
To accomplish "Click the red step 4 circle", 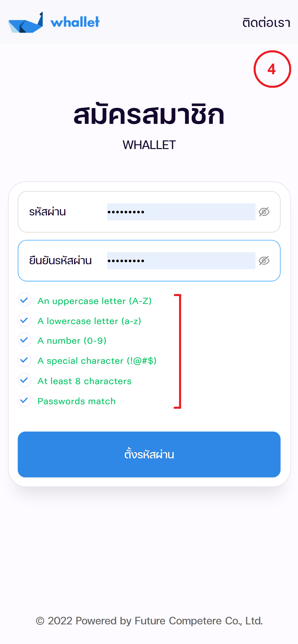I will [272, 69].
